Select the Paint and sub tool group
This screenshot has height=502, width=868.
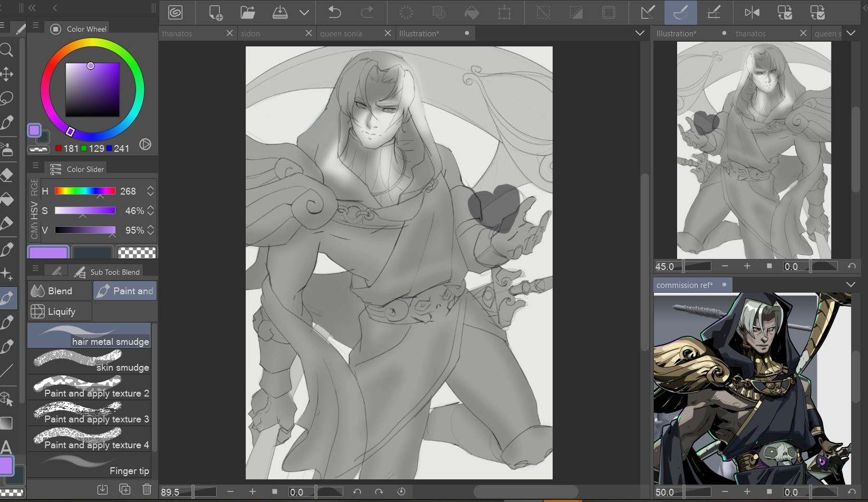[125, 291]
